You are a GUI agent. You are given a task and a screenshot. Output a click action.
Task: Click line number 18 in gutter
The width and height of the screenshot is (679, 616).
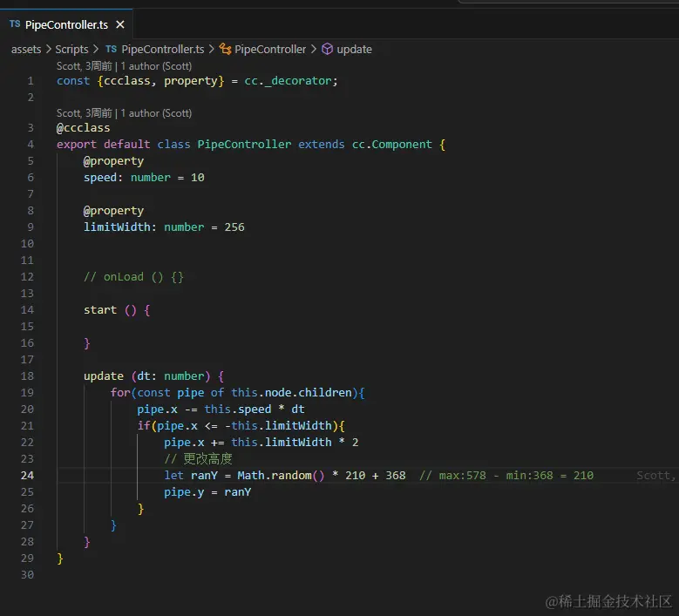click(27, 376)
